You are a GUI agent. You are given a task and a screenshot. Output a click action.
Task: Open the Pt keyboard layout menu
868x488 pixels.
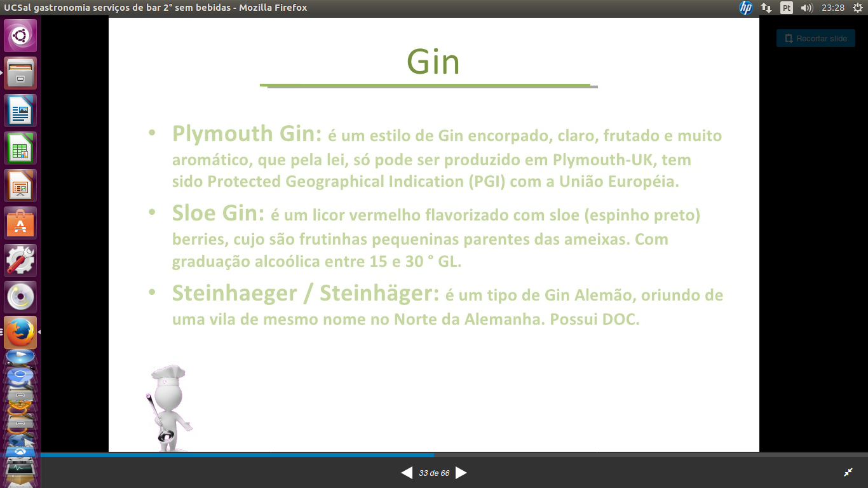click(x=787, y=8)
